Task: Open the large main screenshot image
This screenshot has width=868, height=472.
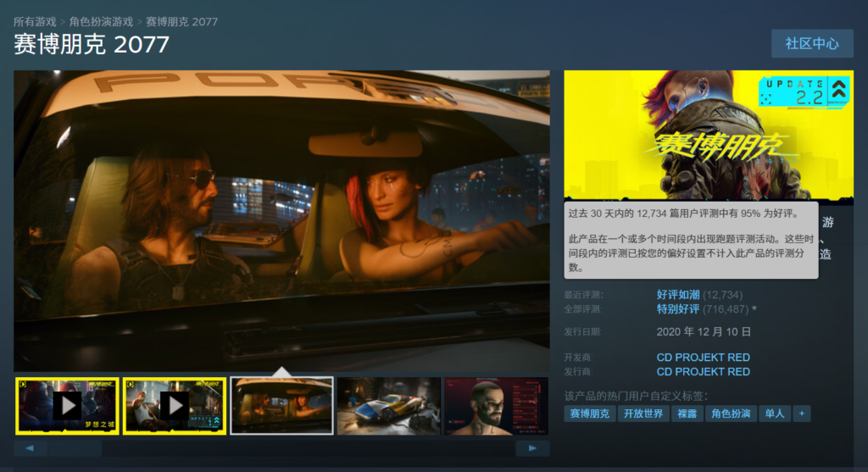Action: [281, 221]
